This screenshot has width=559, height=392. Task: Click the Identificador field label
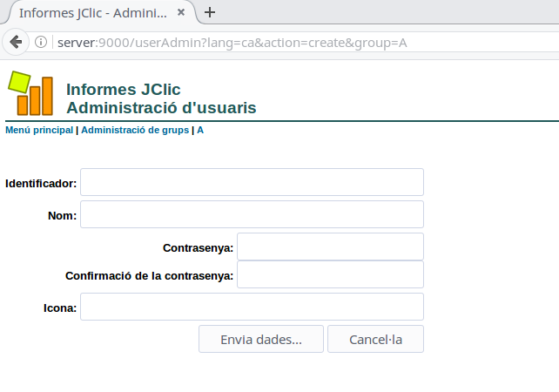coord(41,184)
